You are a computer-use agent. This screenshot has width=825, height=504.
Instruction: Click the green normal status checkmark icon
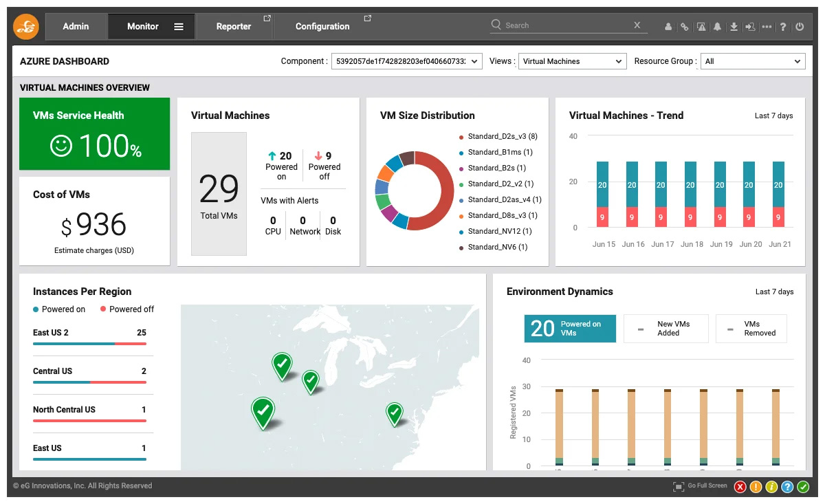click(803, 487)
